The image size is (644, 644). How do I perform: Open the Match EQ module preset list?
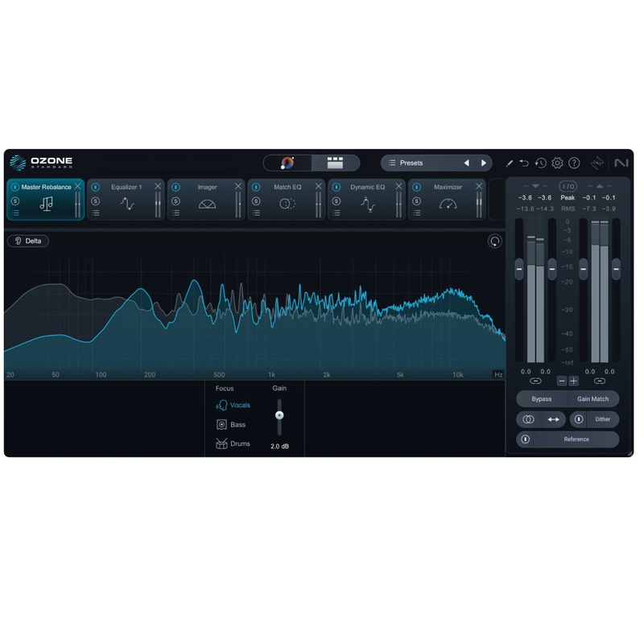click(256, 213)
